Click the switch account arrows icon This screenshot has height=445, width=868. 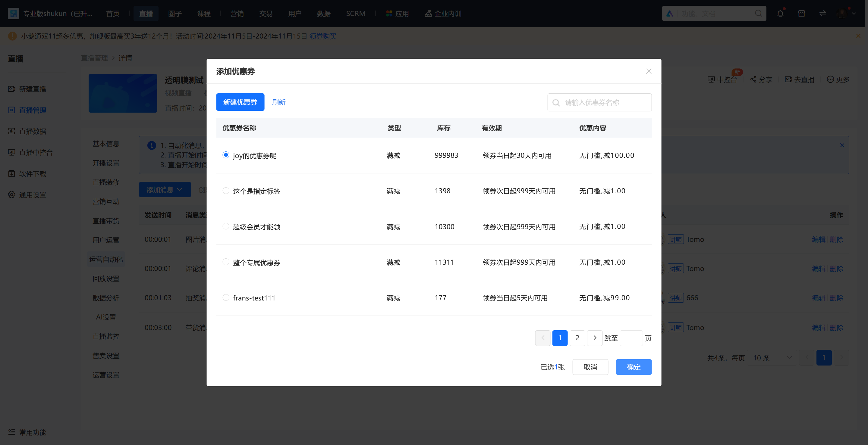click(822, 14)
